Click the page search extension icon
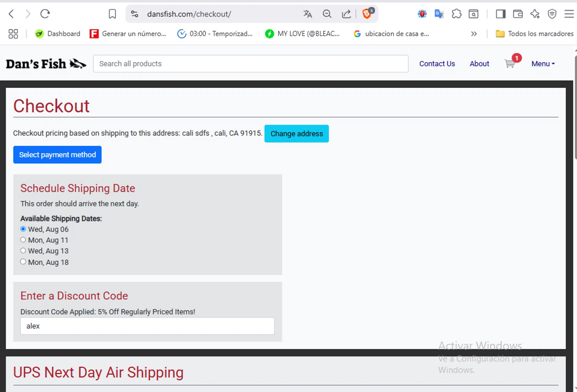The height and width of the screenshot is (392, 577). [474, 14]
